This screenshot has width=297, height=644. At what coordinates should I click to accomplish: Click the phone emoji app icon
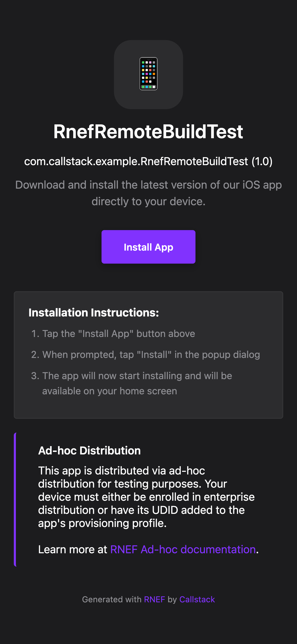pyautogui.click(x=148, y=74)
